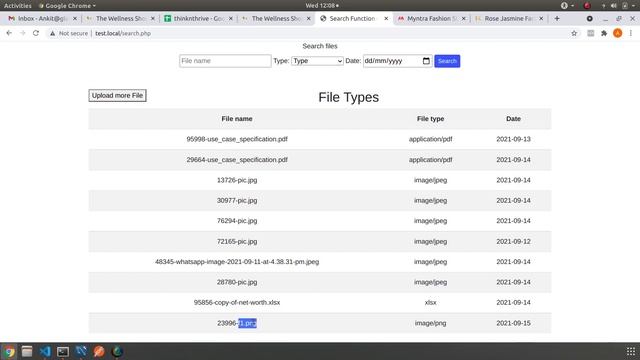Click the clock in top bar

(x=322, y=6)
